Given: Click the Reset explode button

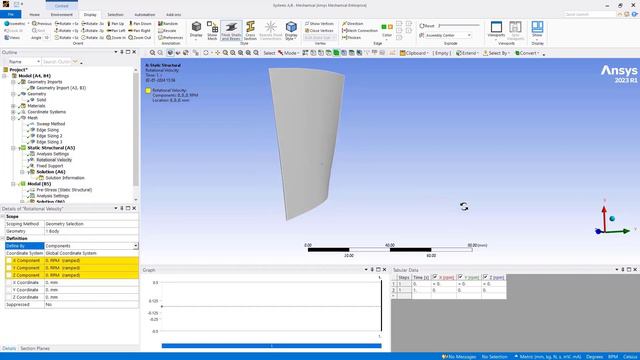Looking at the screenshot, I should point(427,26).
